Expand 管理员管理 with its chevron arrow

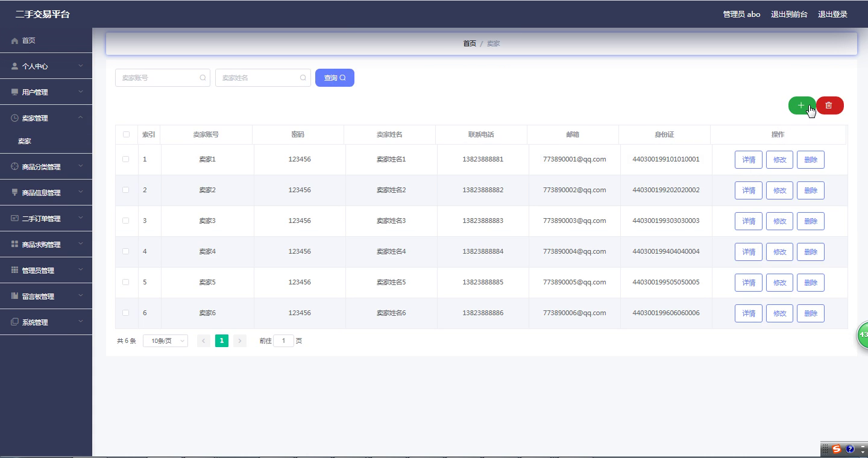[x=81, y=270]
